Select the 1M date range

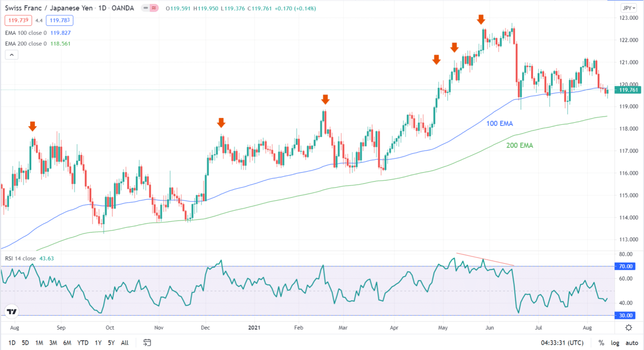coord(39,342)
